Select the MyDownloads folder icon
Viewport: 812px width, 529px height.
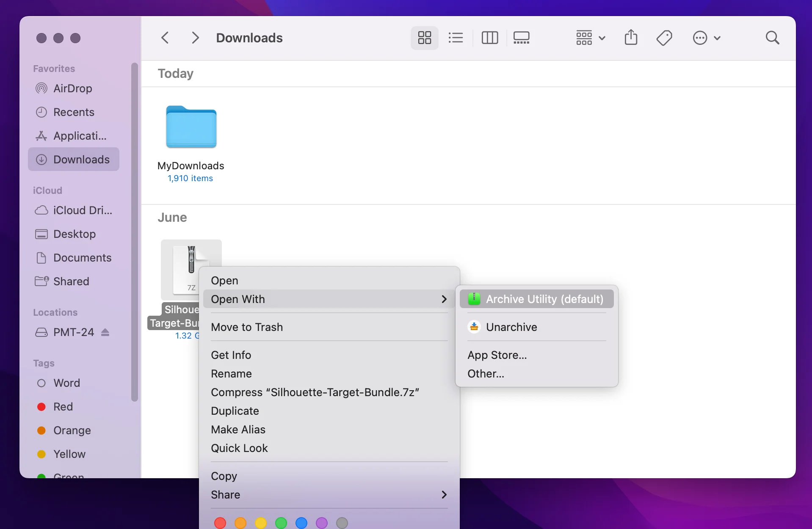tap(191, 127)
